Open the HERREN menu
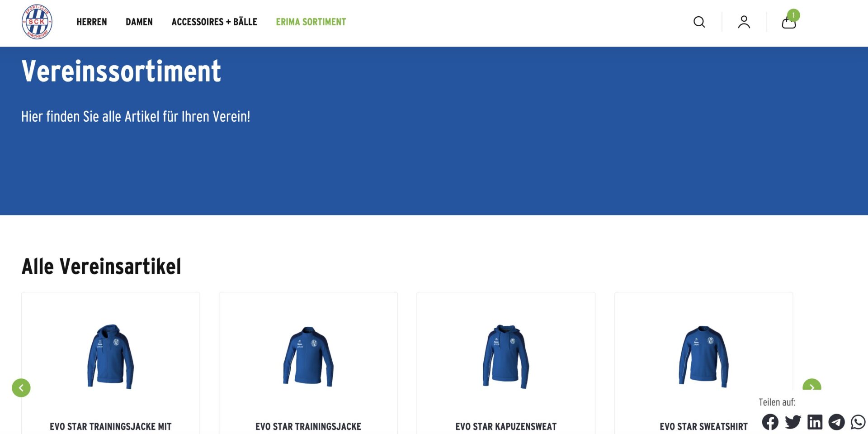 pos(92,22)
